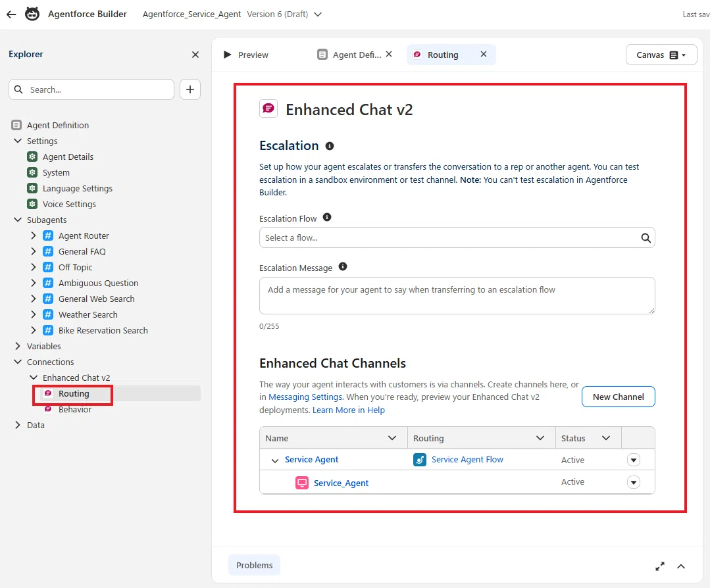Expand the Data section
710x588 pixels.
click(x=18, y=425)
